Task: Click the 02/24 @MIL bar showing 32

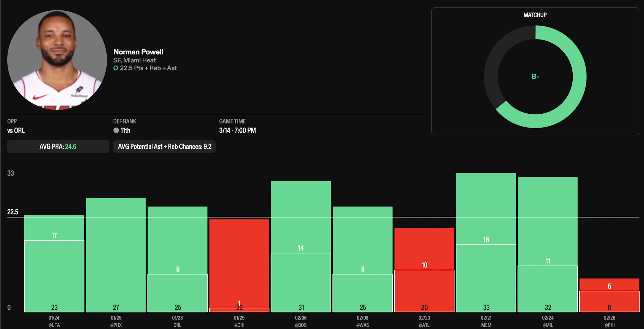Action: coord(548,244)
